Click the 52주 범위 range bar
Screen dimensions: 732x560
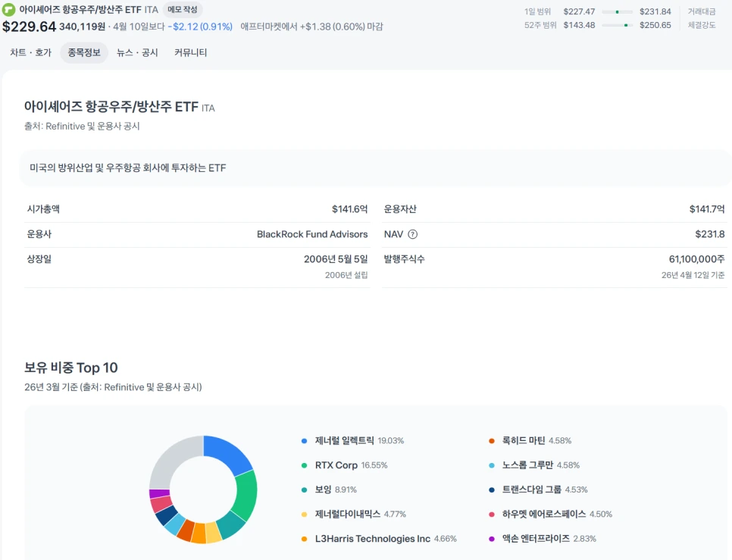coord(617,25)
